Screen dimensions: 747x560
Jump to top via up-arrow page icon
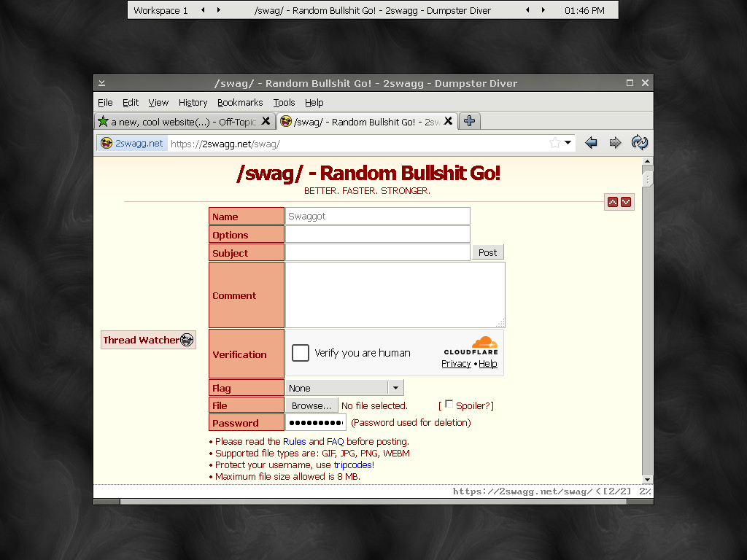click(x=613, y=202)
